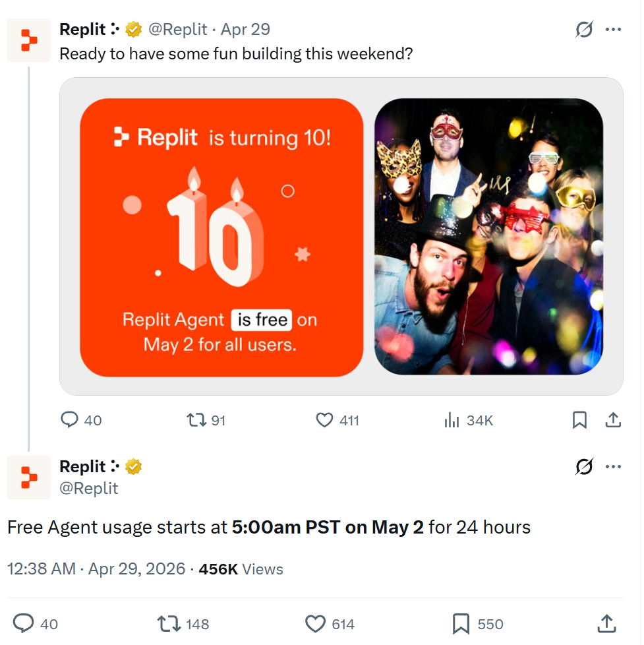Like the tweet with 614 likes
644x645 pixels.
coord(316,624)
